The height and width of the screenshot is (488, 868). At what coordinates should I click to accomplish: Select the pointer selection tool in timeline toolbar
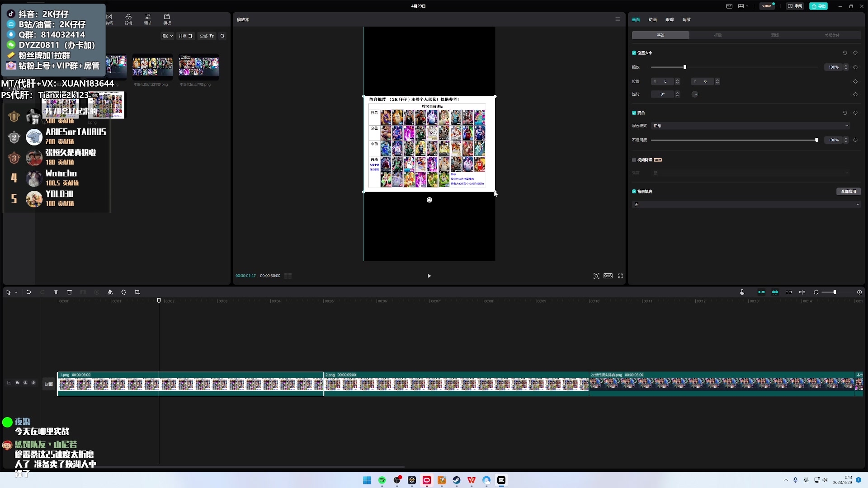coord(8,292)
